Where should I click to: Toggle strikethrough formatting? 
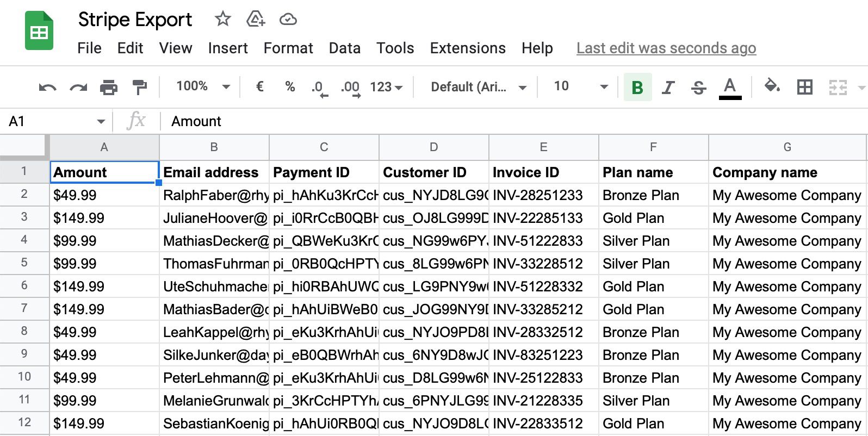point(698,87)
